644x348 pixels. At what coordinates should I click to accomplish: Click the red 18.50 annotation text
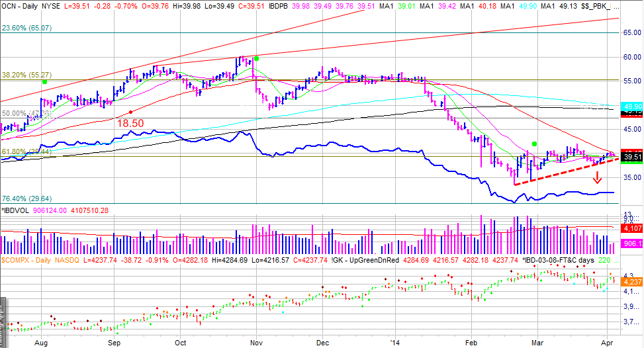tap(130, 123)
